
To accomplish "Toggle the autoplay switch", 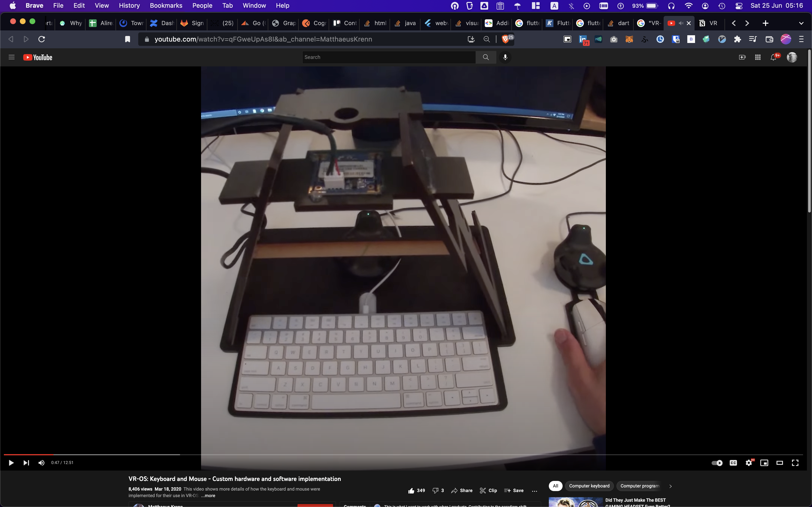I will tap(717, 463).
